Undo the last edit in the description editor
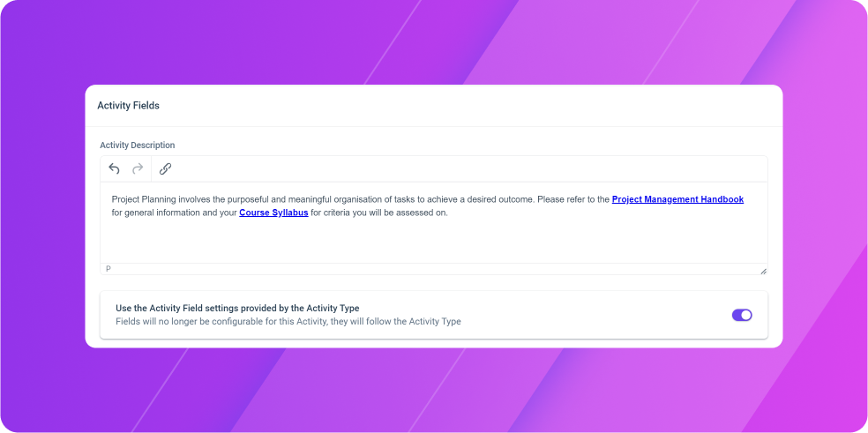This screenshot has width=868, height=433. (x=114, y=169)
